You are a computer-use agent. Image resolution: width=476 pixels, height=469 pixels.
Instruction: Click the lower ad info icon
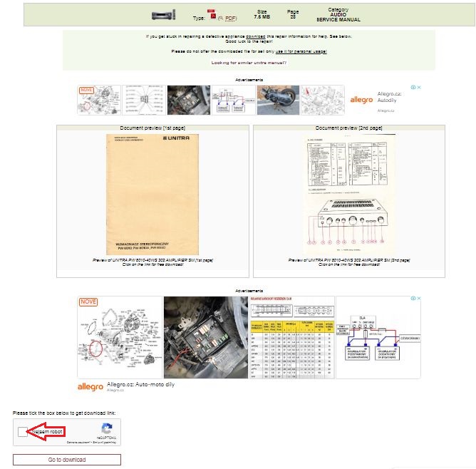click(x=413, y=299)
